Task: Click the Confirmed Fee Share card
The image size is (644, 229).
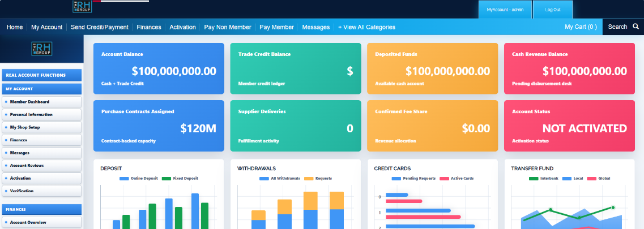Action: coord(433,126)
